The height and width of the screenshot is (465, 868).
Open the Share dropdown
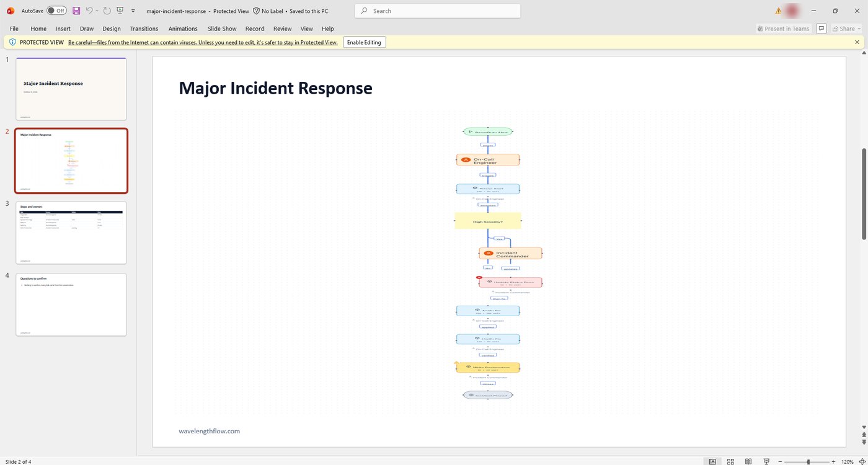847,29
